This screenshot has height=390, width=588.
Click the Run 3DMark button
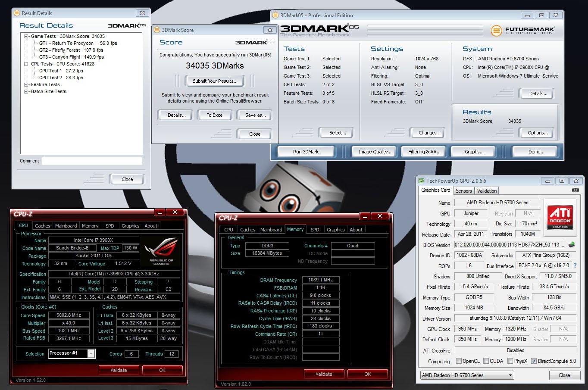click(306, 152)
